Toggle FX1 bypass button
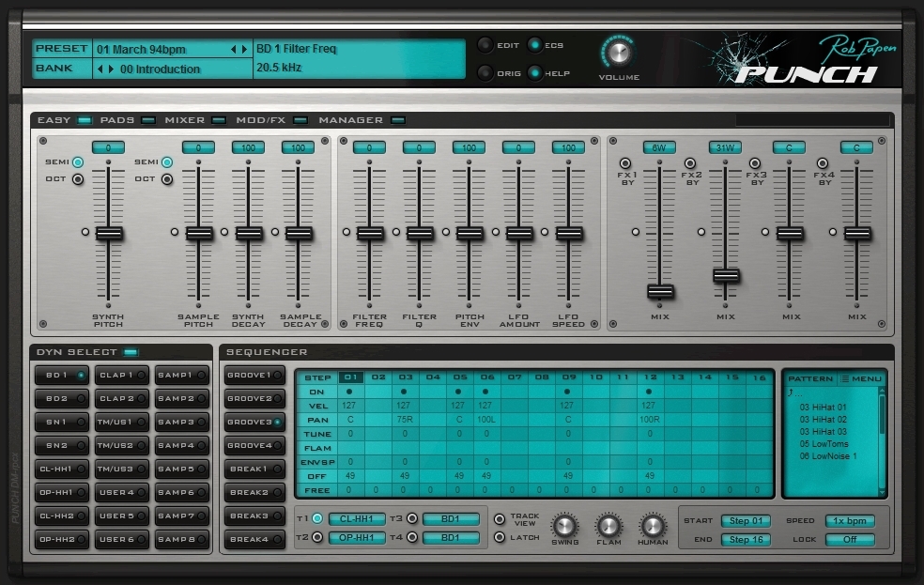The height and width of the screenshot is (585, 924). 625,163
